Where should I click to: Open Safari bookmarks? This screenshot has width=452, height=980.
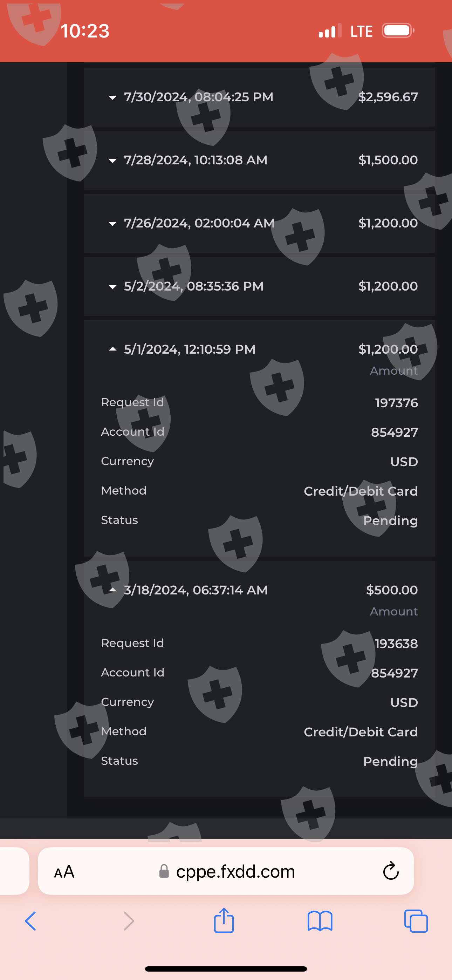[320, 921]
